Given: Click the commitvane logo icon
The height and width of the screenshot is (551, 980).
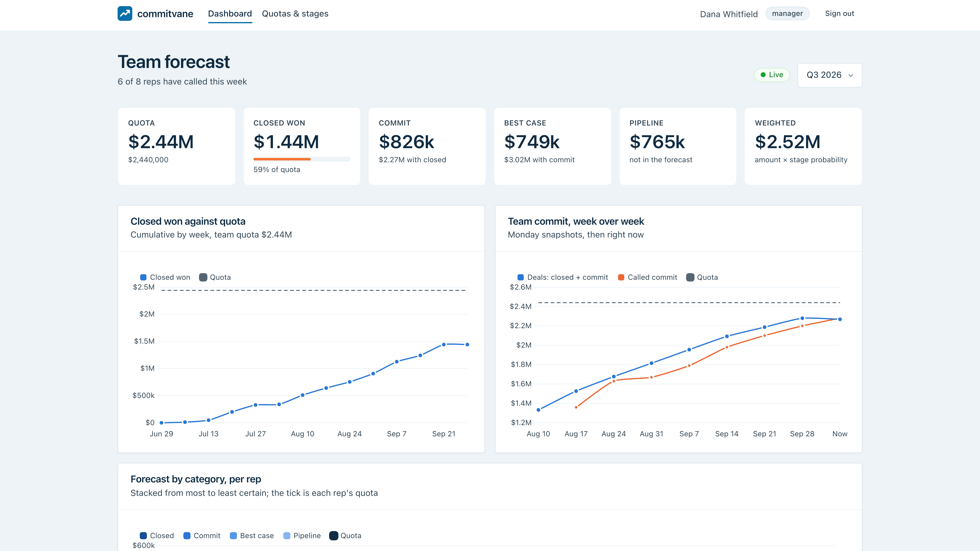Looking at the screenshot, I should pyautogui.click(x=125, y=14).
